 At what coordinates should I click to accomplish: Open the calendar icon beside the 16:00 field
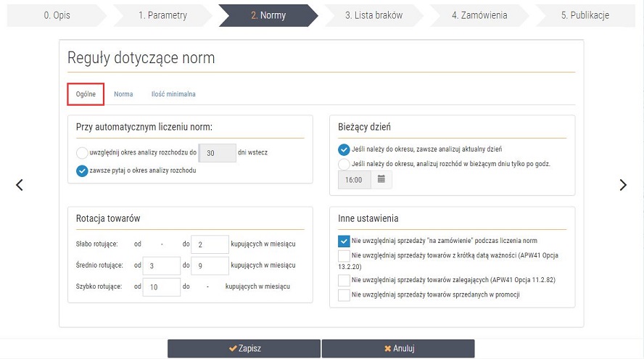[381, 179]
